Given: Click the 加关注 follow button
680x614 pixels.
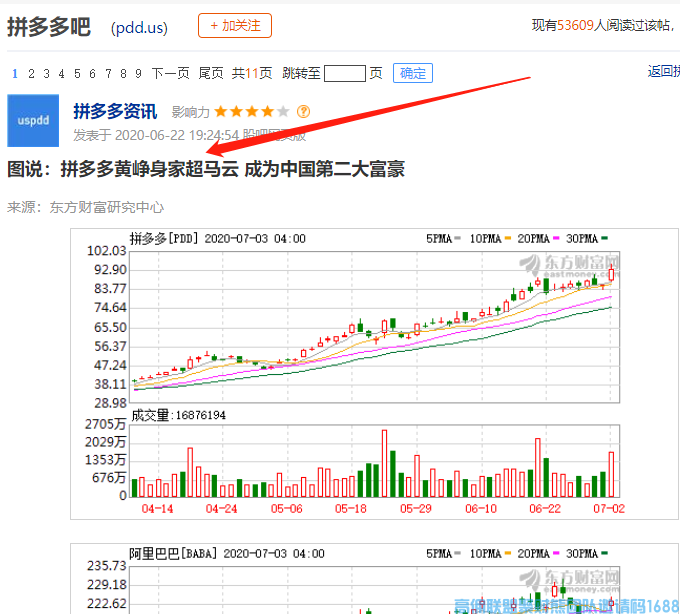Looking at the screenshot, I should coord(235,26).
